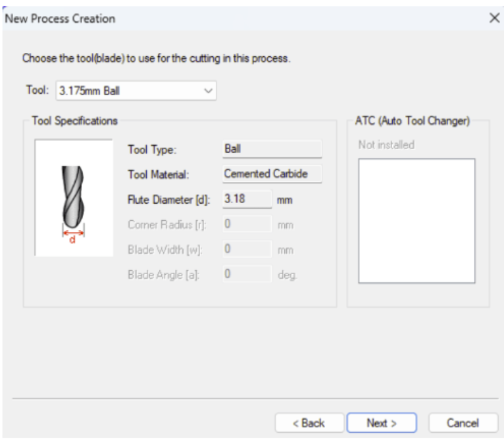Select the Tool Type field showing Ball
Screen dimensions: 504x440
[272, 149]
